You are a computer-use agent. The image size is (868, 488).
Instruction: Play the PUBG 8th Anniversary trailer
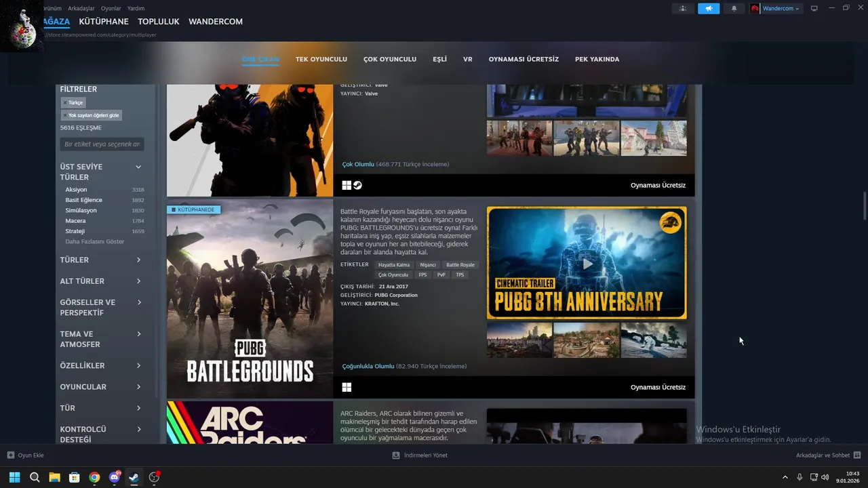pyautogui.click(x=587, y=263)
